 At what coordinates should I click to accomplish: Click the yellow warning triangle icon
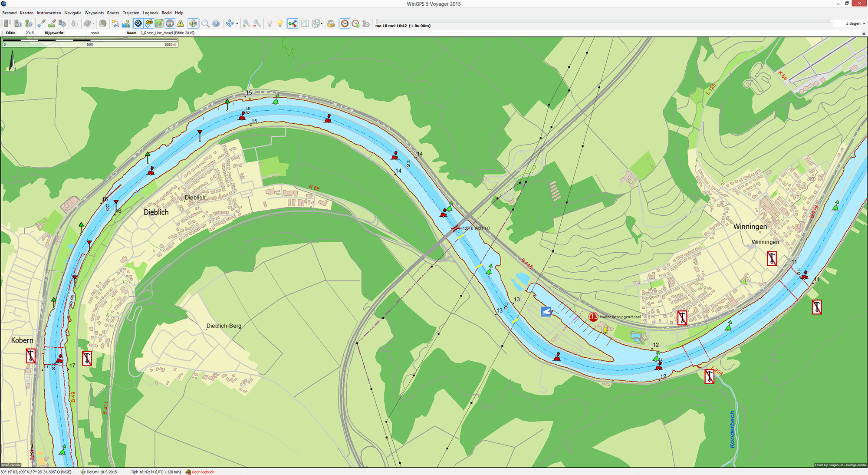point(181,23)
